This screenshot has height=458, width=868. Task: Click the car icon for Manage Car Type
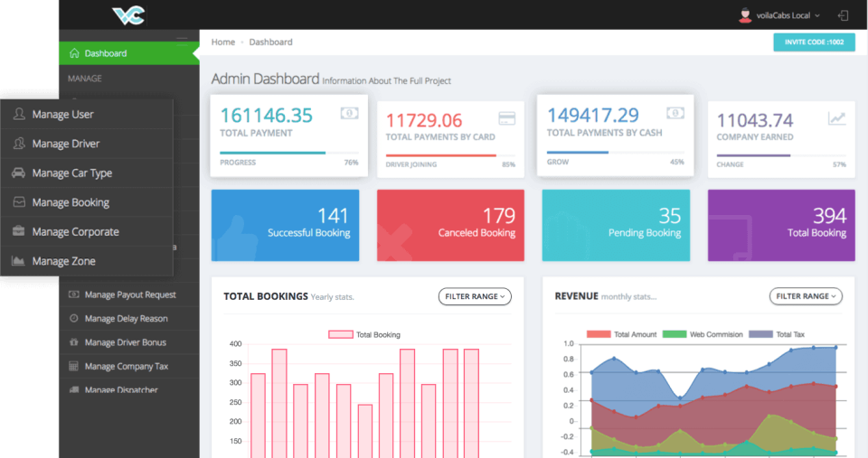coord(18,173)
